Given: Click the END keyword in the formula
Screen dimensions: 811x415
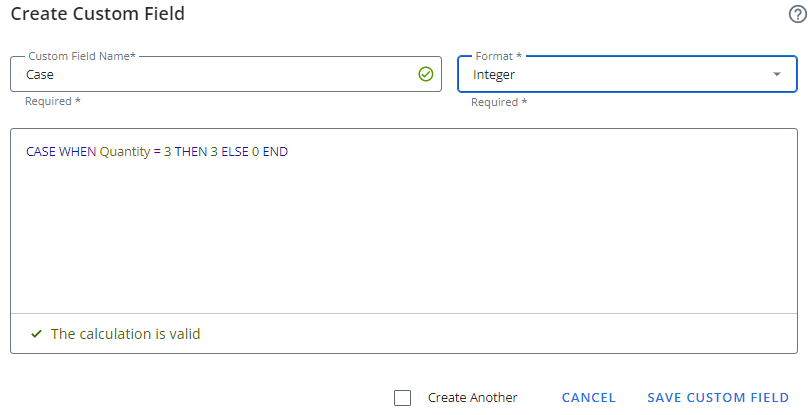Looking at the screenshot, I should (275, 152).
